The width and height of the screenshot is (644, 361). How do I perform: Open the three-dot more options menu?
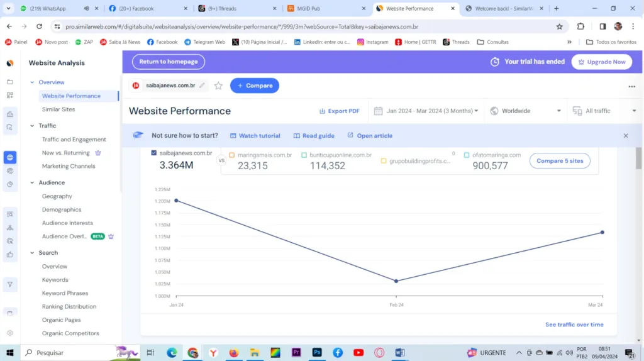(x=631, y=87)
